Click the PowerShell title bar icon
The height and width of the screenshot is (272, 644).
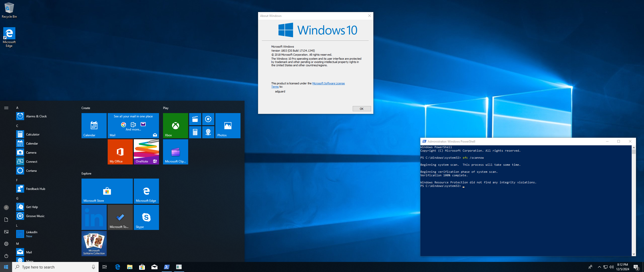pos(424,142)
